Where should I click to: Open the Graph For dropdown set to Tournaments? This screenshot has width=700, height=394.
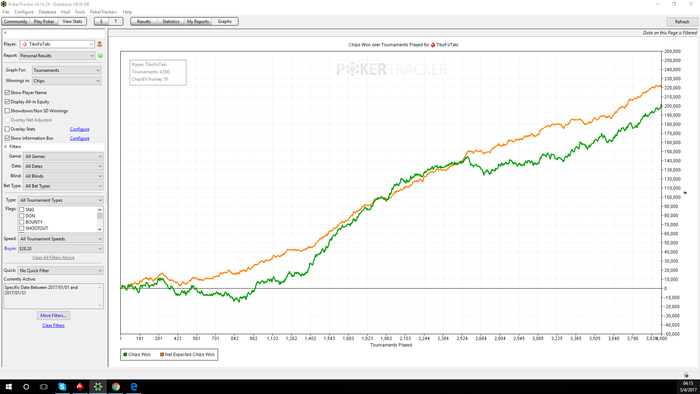tap(67, 70)
